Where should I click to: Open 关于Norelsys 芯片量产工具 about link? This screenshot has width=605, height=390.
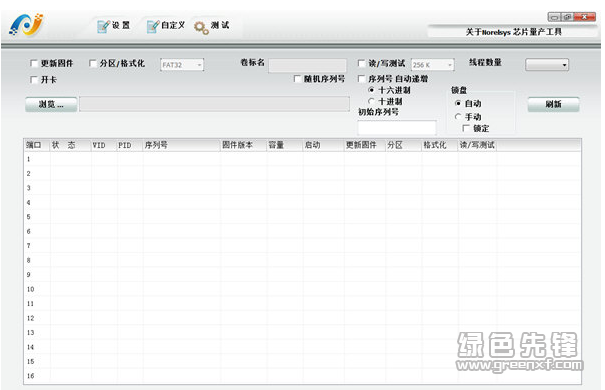pyautogui.click(x=514, y=32)
